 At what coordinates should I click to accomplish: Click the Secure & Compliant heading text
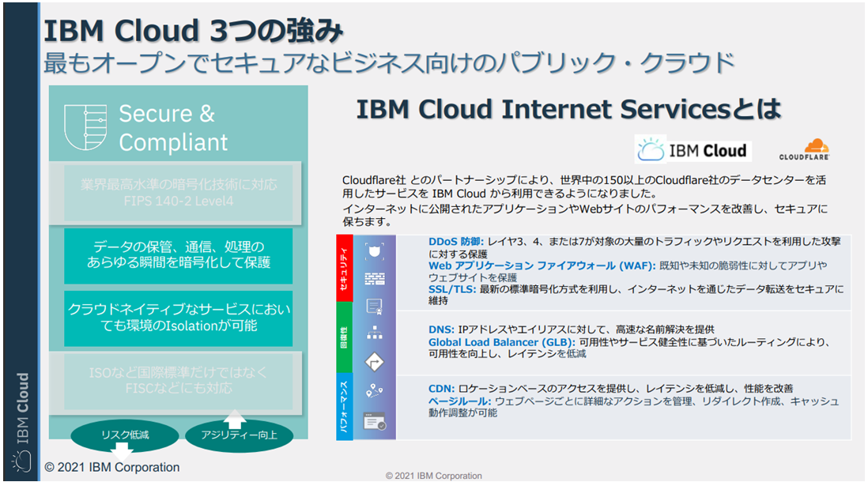point(173,128)
